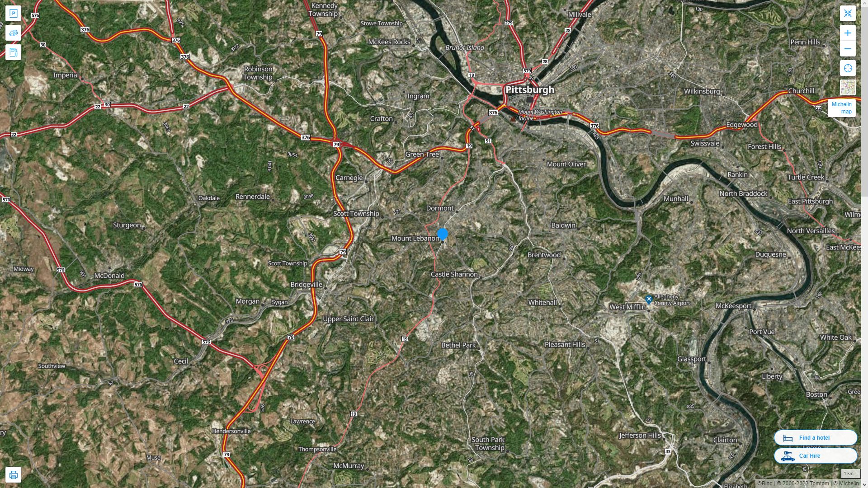This screenshot has width=868, height=488.
Task: Show parking locations on the map
Action: coord(13,14)
